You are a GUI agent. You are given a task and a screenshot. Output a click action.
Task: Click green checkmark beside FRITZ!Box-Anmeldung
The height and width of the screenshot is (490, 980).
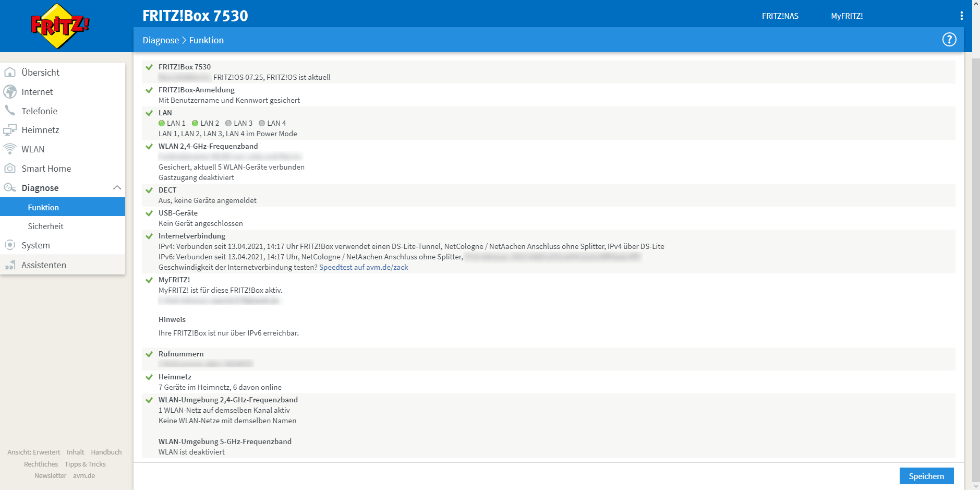pyautogui.click(x=149, y=90)
